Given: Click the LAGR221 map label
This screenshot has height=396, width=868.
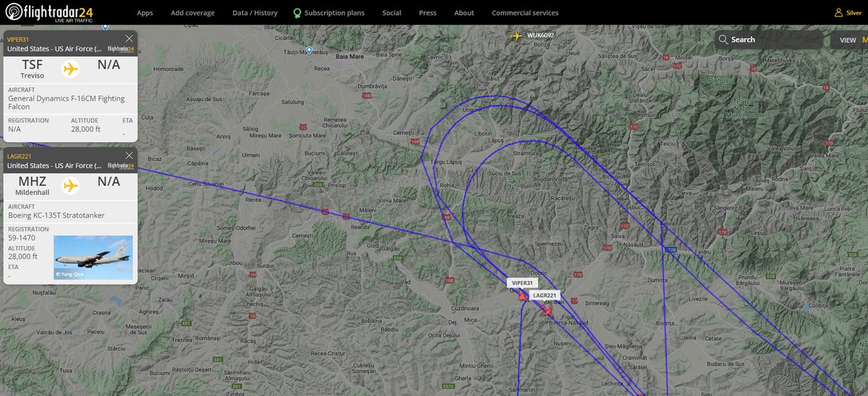Looking at the screenshot, I should [x=545, y=296].
